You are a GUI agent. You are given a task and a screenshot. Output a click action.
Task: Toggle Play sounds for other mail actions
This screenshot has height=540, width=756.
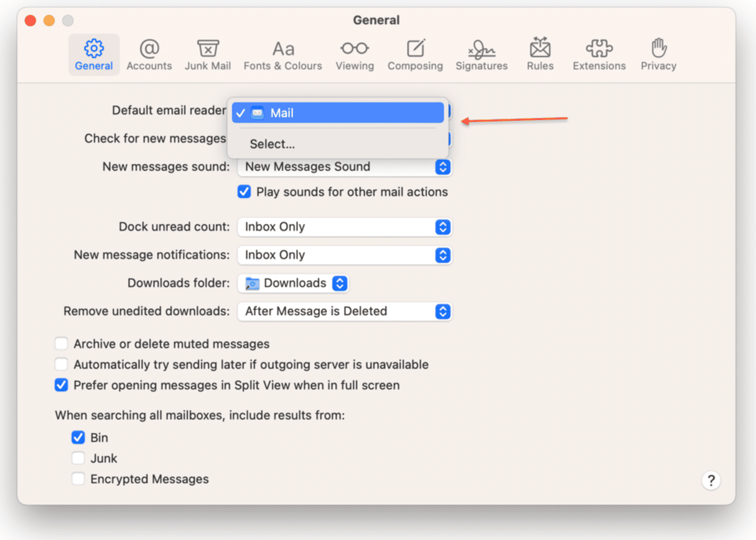click(x=244, y=192)
